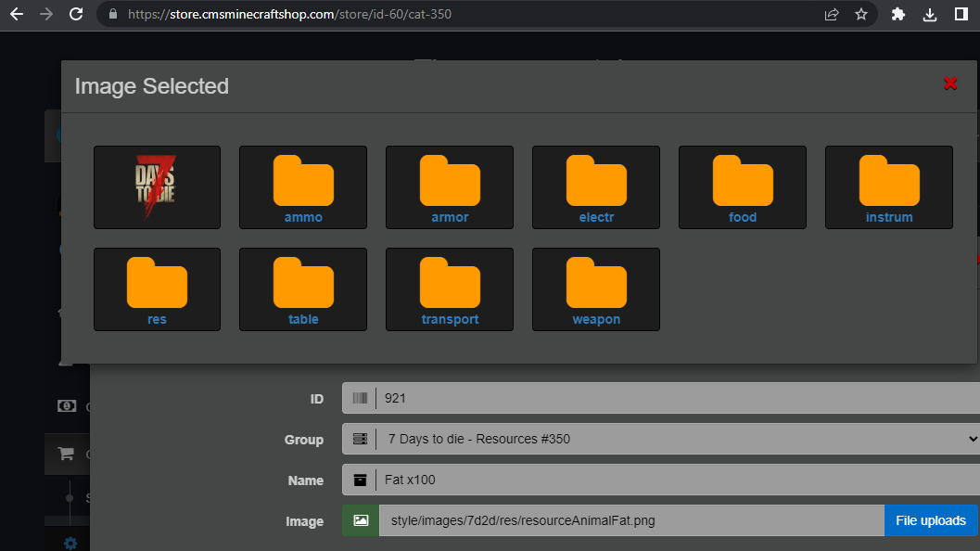Open the instrum folder
980x551 pixels.
click(x=889, y=186)
